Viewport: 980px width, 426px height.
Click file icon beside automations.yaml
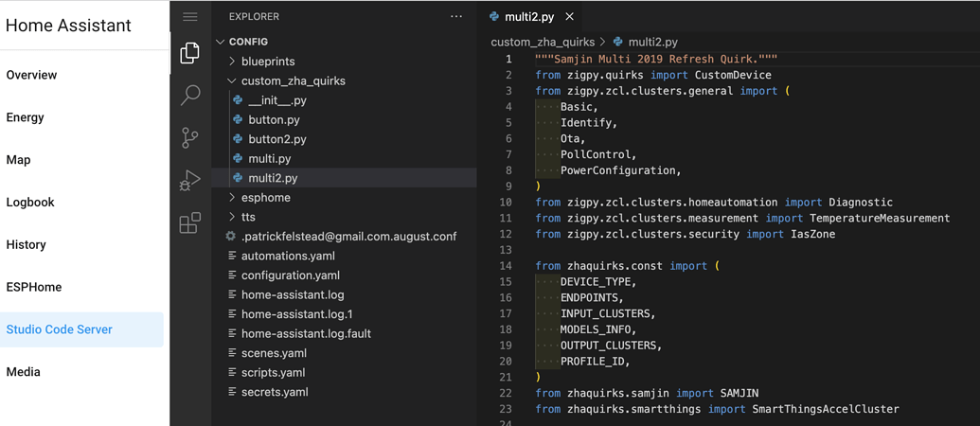pos(233,257)
